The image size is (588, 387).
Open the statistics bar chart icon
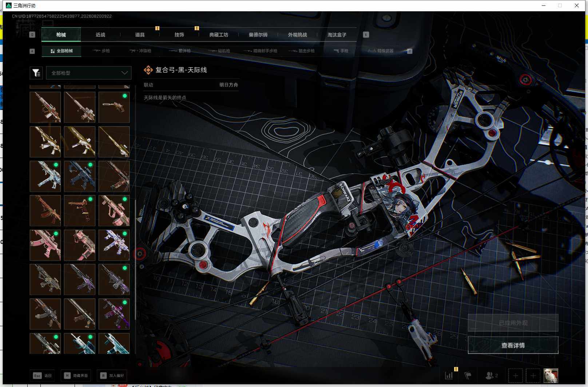[449, 375]
